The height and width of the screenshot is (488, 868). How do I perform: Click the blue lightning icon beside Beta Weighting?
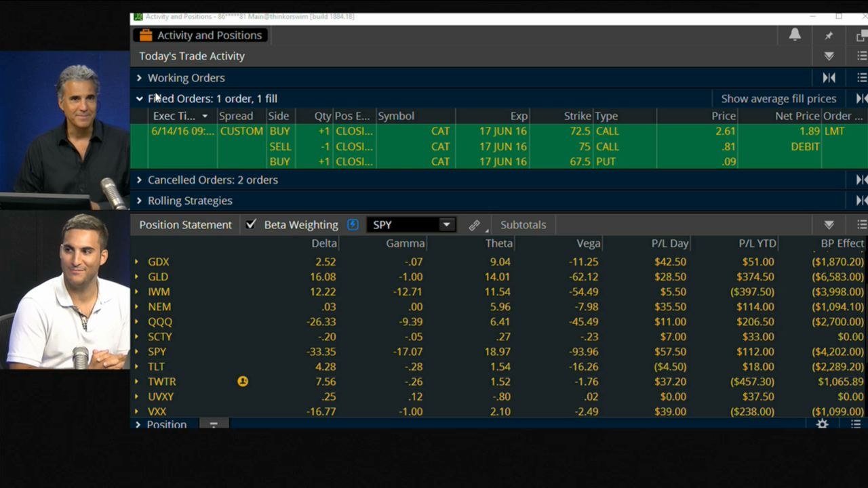click(352, 224)
